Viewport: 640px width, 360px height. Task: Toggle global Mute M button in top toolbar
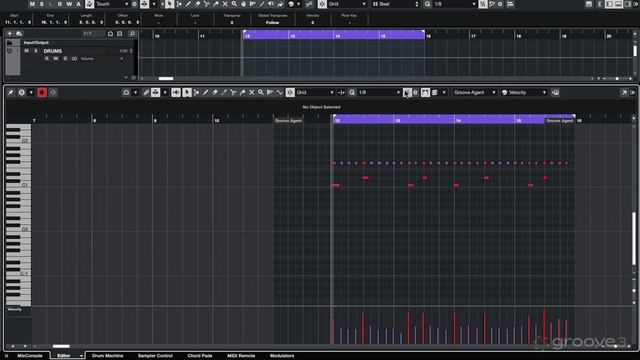32,4
